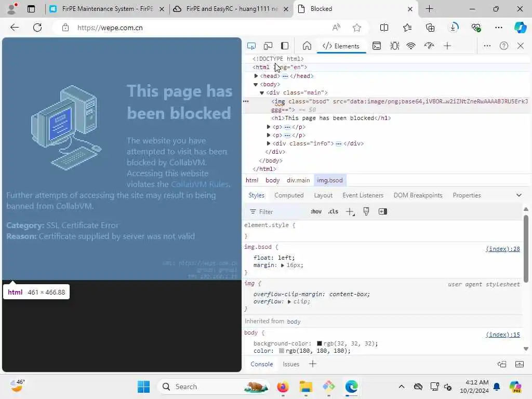
Task: Open Edge settings and more menu
Action: coord(498,28)
